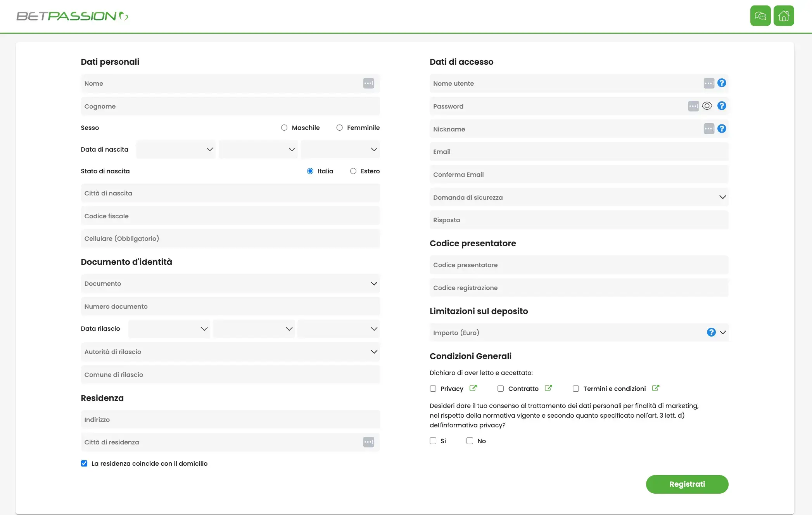Click the Numero documento field
Screen dimensions: 812x515
coord(230,306)
